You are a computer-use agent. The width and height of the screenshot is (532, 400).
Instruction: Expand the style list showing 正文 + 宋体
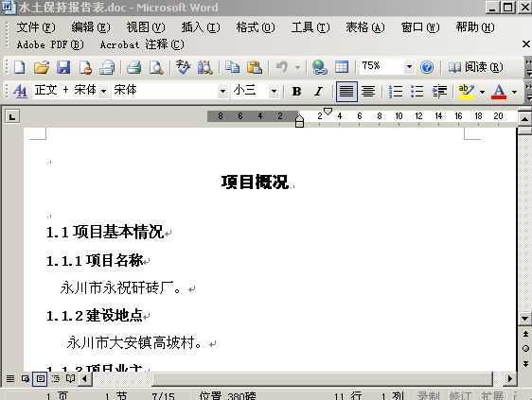coord(104,91)
